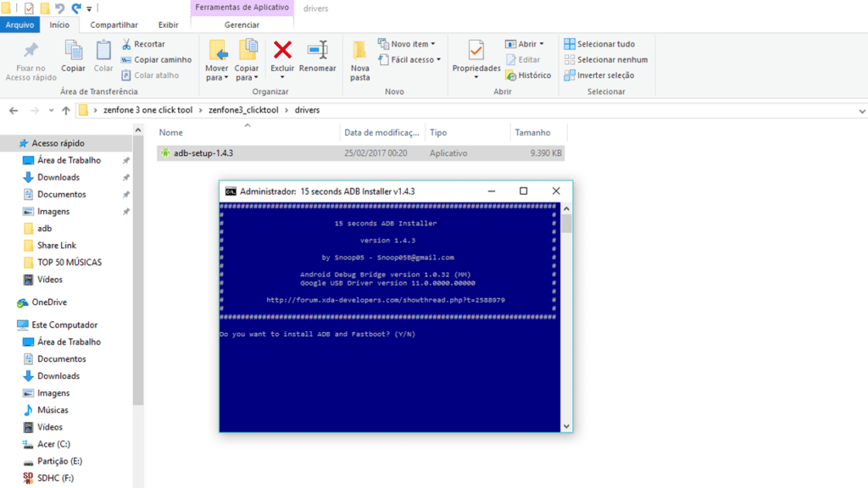
Task: Expand the Mover para dropdown
Action: [217, 78]
